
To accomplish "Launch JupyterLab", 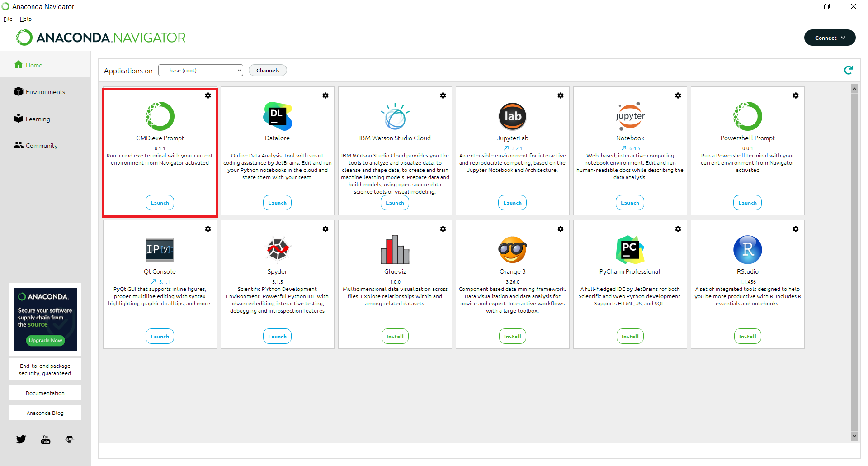I will (513, 203).
